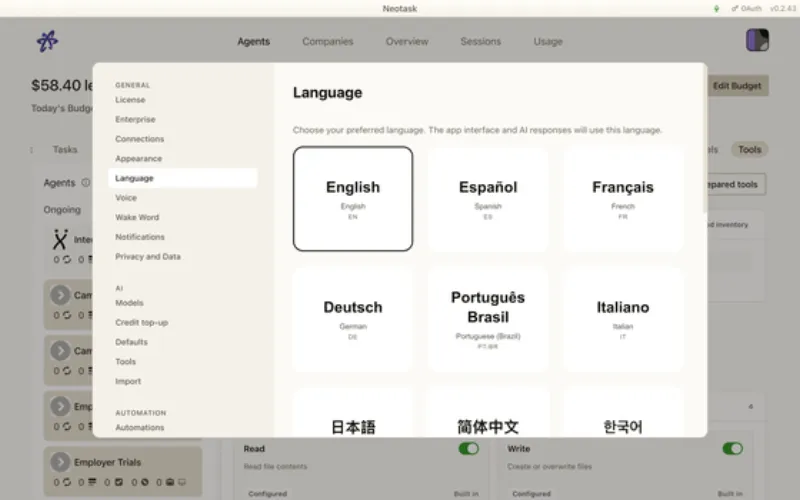Viewport: 800px width, 500px height.
Task: Click the OAuth key indicator
Action: click(x=746, y=9)
